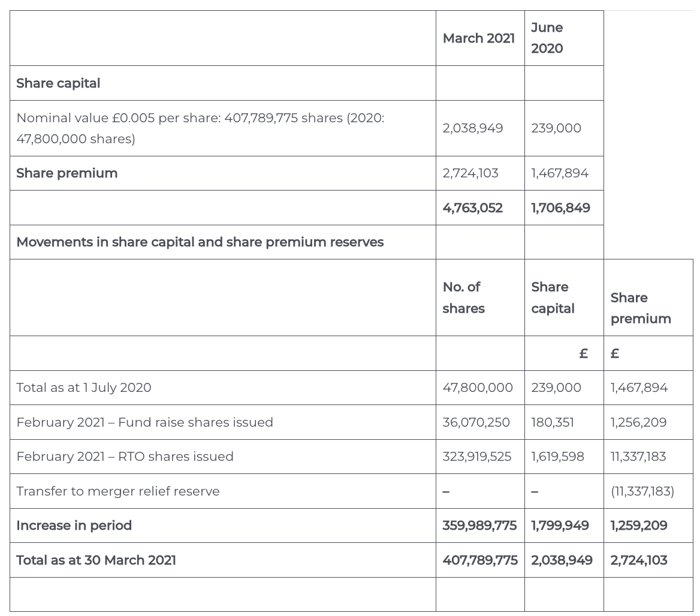Click the "No. of shares" column header
Screen dimensions: 700x616
(x=463, y=298)
